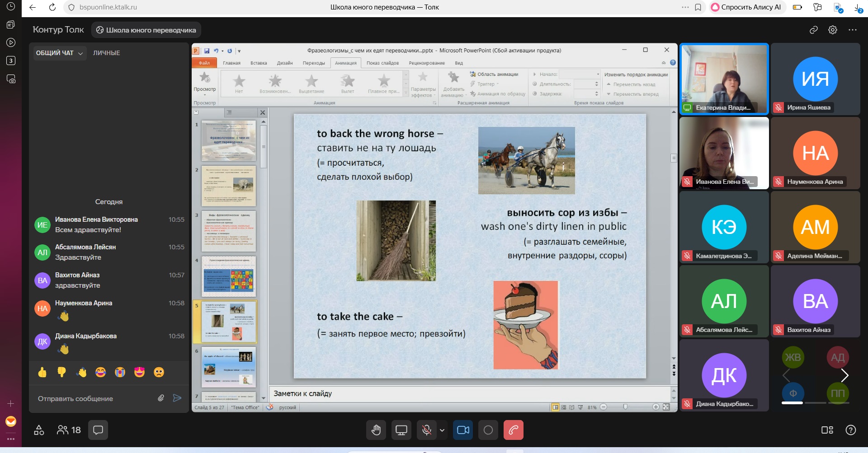This screenshot has width=868, height=453.
Task: Attach a file to the chat message
Action: coord(161,398)
